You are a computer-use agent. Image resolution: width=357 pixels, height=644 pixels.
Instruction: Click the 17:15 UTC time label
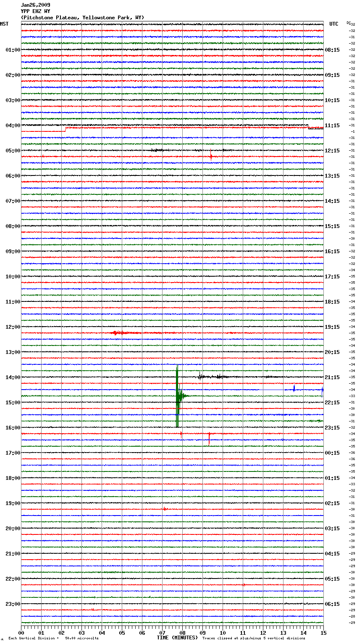click(x=332, y=277)
